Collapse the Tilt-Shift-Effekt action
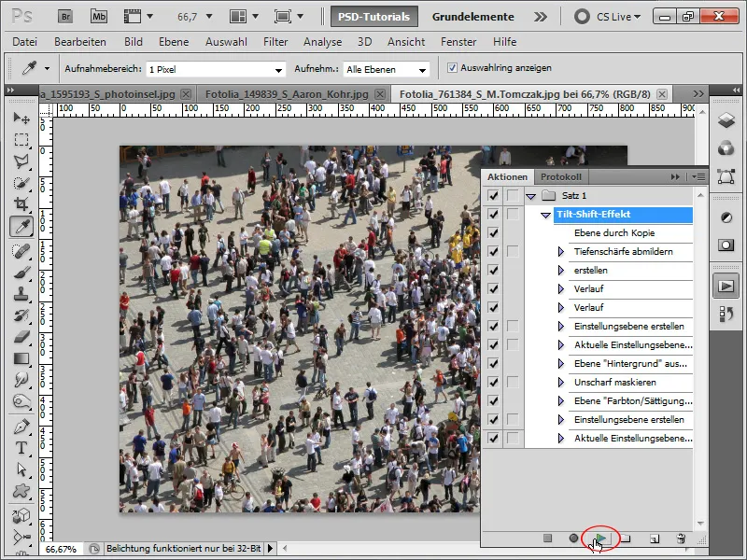This screenshot has height=560, width=747. coord(545,216)
